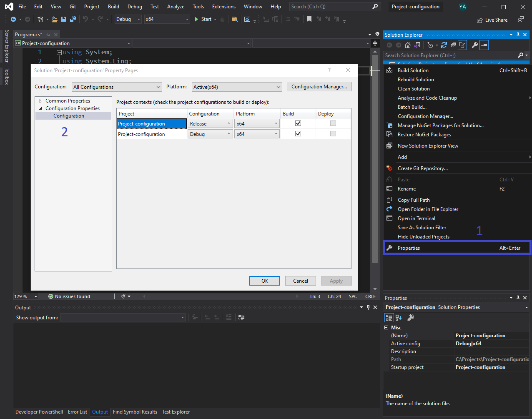The image size is (532, 419).
Task: Expand Common Properties in the property pages tree
Action: (x=40, y=100)
